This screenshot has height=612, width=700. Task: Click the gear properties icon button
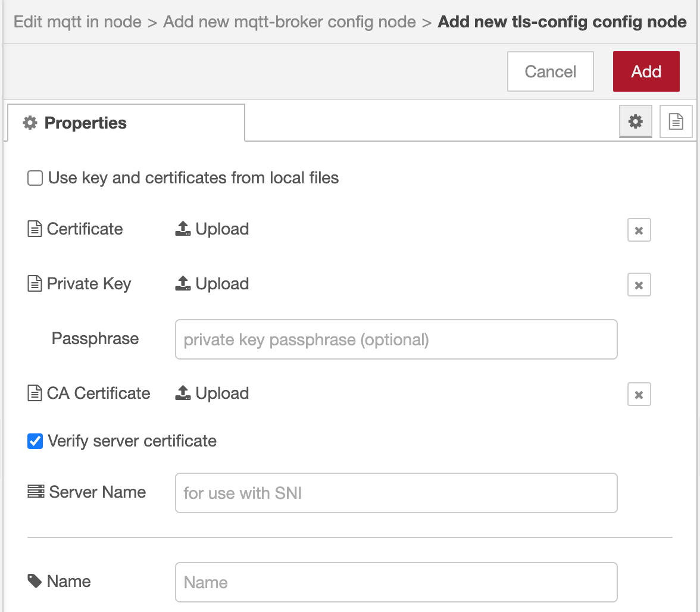coord(636,122)
